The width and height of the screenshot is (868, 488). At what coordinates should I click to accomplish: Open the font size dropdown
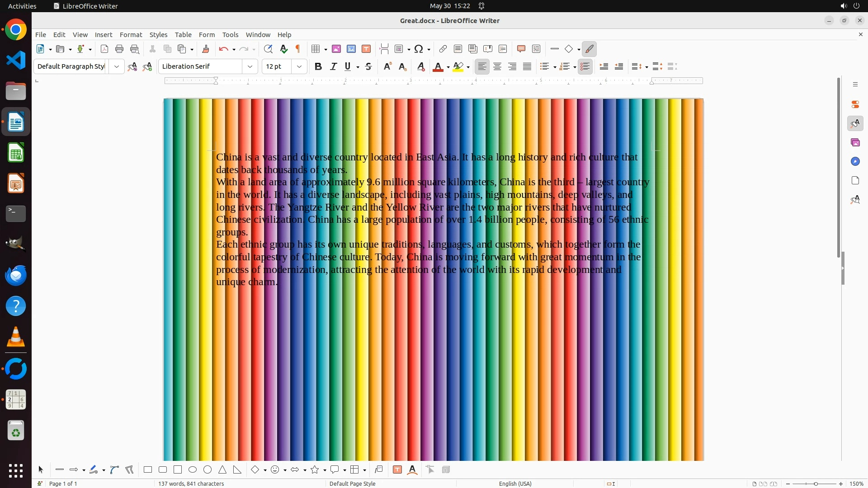[299, 66]
